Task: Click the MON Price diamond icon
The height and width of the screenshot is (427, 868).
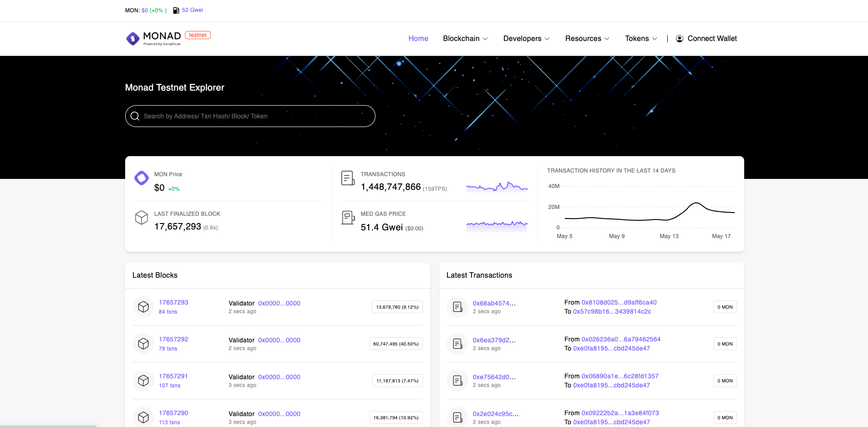Action: pos(142,178)
